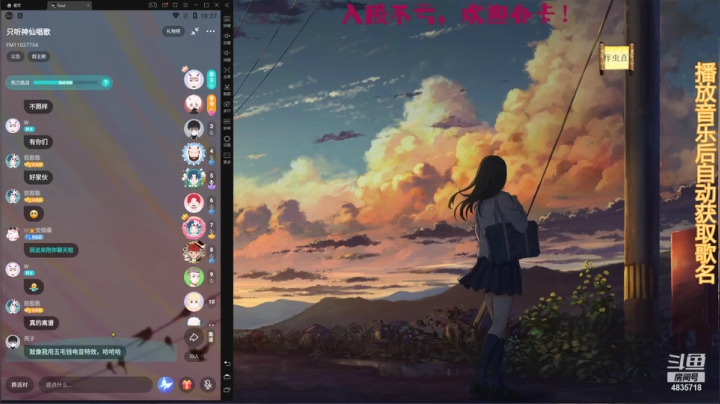Screen dimensions: 720x404
Task: Open the emulator hamburger menu
Action: 186,5
